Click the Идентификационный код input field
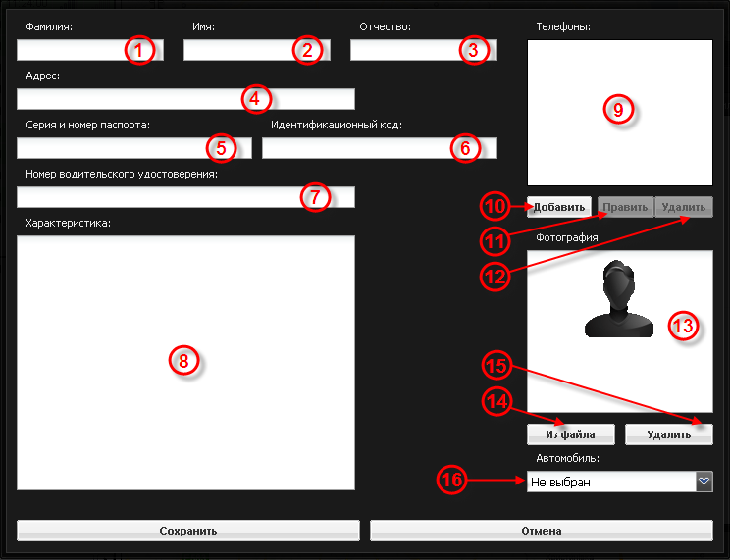This screenshot has height=560, width=730. click(x=353, y=148)
